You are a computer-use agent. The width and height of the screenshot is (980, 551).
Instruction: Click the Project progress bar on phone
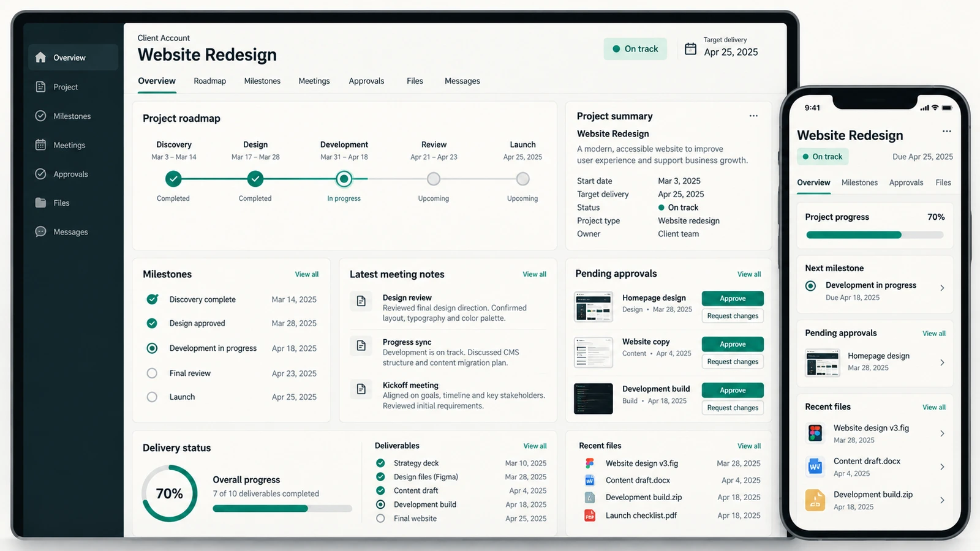875,235
